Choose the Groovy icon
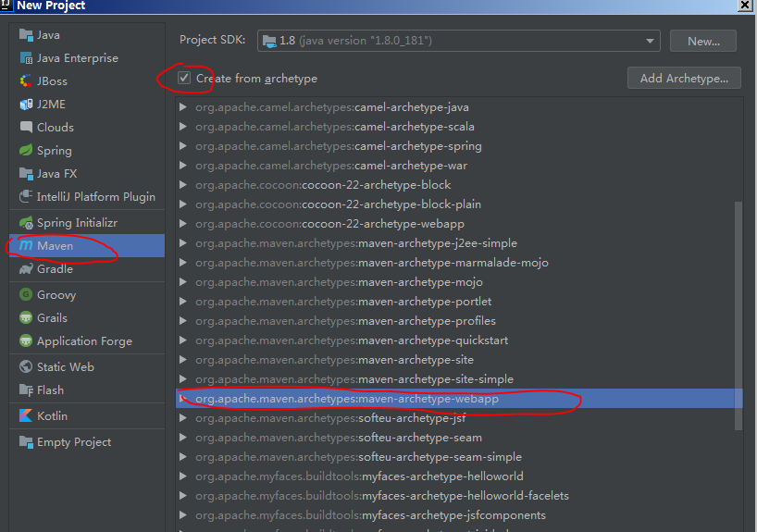757x532 pixels. point(26,294)
